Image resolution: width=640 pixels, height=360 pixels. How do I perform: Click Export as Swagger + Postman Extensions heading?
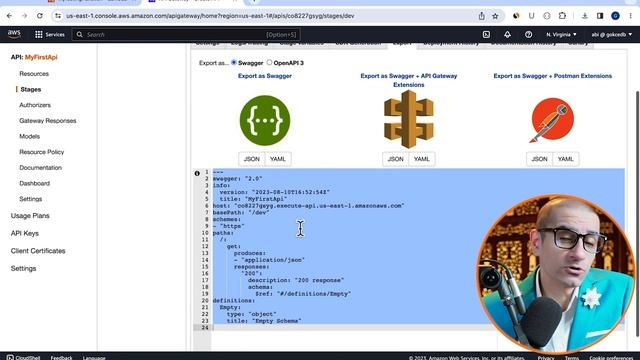(553, 76)
